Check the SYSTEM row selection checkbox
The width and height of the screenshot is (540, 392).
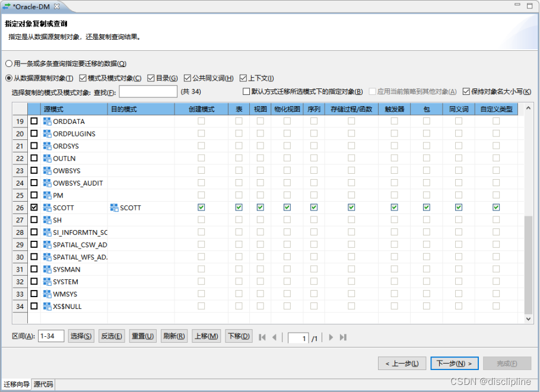(34, 281)
